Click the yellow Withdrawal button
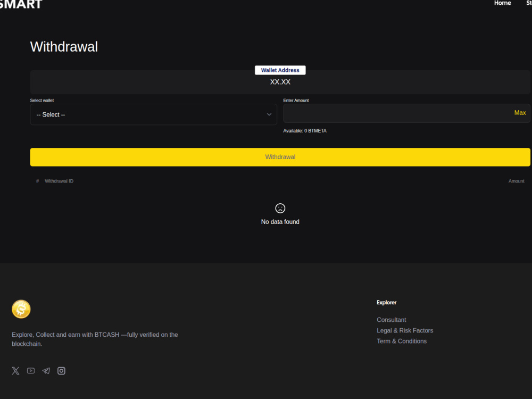This screenshot has width=532, height=399. (x=280, y=157)
